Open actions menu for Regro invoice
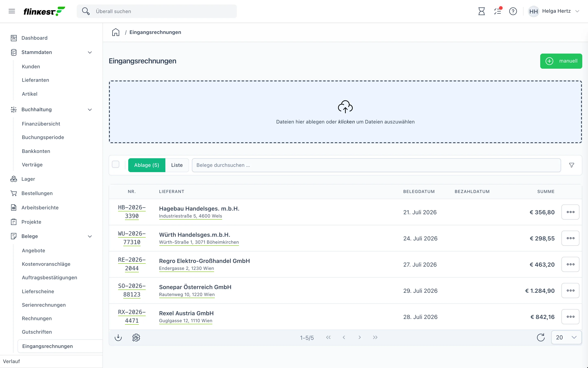588x368 pixels. click(x=570, y=264)
